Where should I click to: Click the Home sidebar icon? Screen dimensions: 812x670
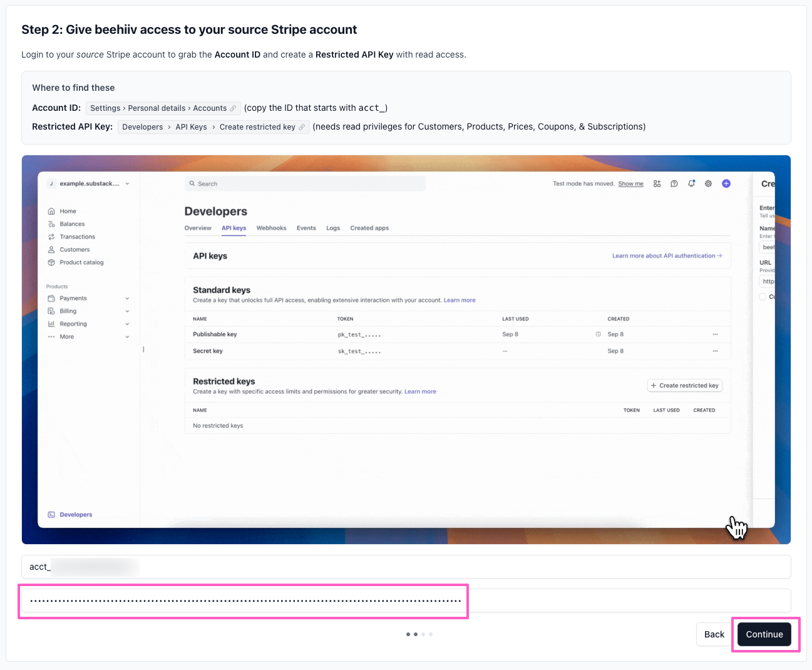tap(51, 212)
